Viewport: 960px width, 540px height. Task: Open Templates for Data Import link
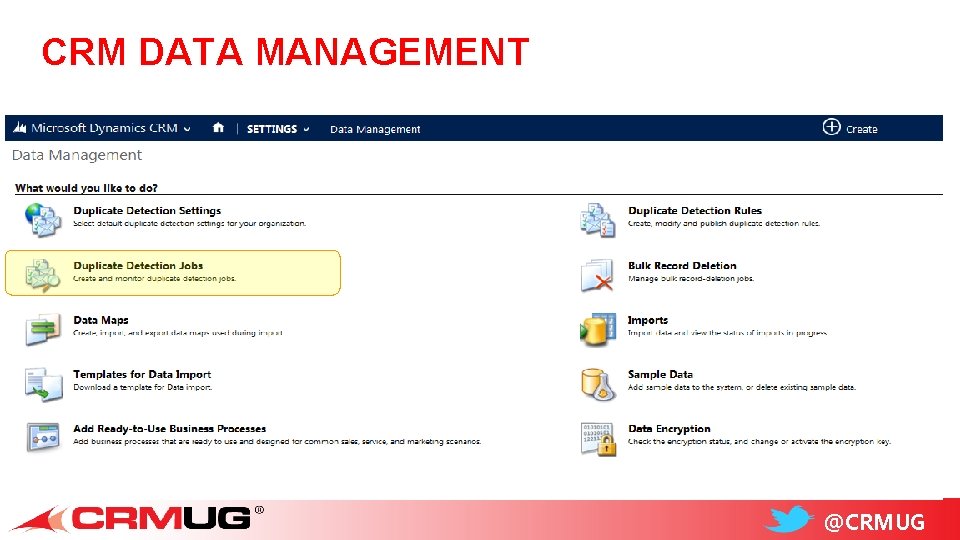pyautogui.click(x=142, y=374)
